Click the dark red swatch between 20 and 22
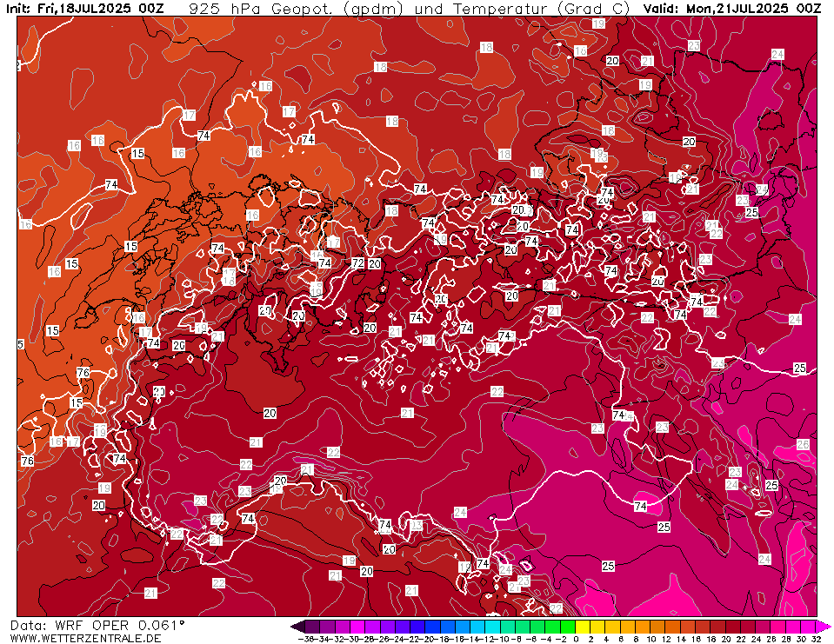Image resolution: width=834 pixels, height=644 pixels. click(732, 627)
